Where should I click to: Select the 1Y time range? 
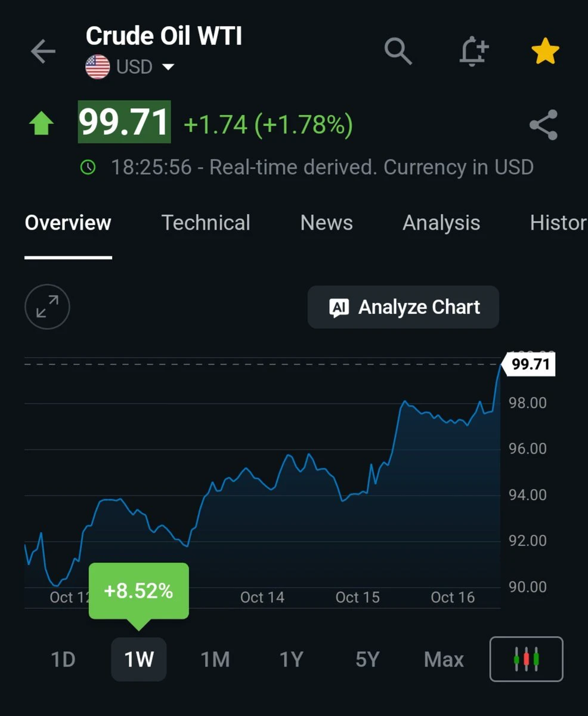pyautogui.click(x=292, y=659)
